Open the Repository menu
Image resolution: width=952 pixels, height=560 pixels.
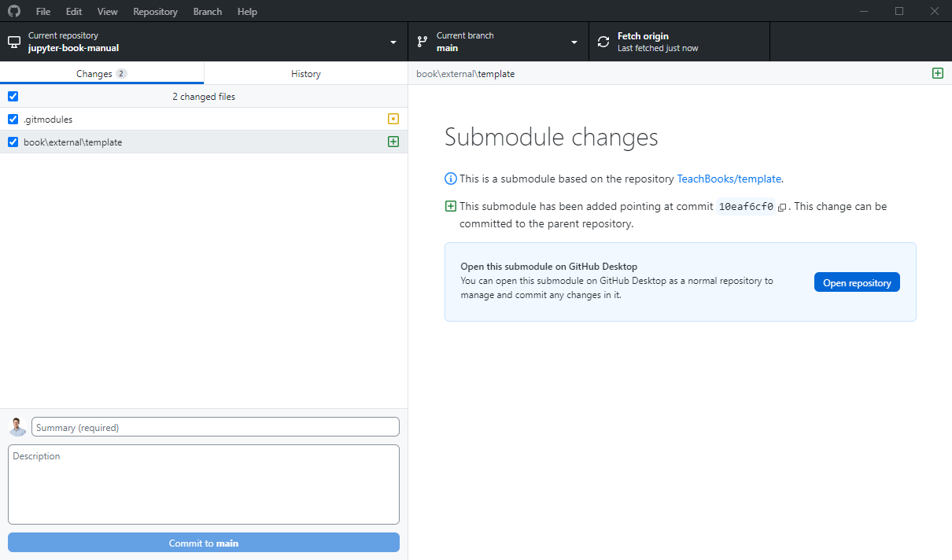155,11
